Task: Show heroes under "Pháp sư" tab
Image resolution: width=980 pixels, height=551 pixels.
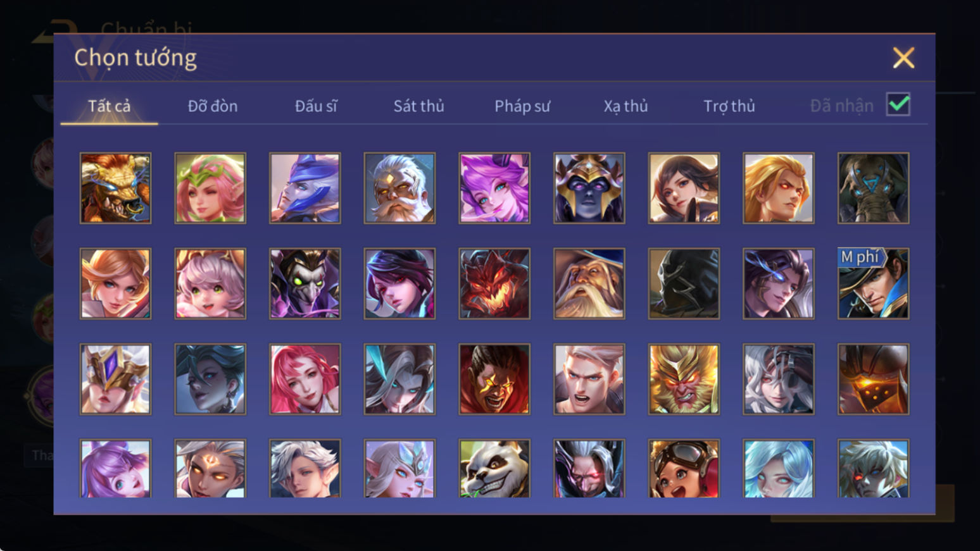Action: click(522, 106)
